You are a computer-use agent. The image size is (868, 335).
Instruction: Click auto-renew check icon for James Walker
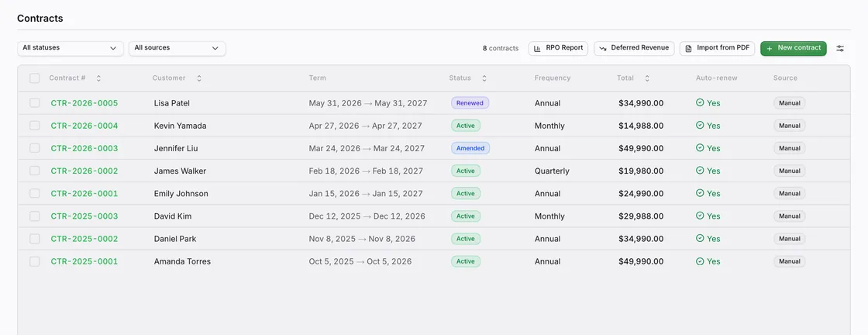(x=700, y=171)
